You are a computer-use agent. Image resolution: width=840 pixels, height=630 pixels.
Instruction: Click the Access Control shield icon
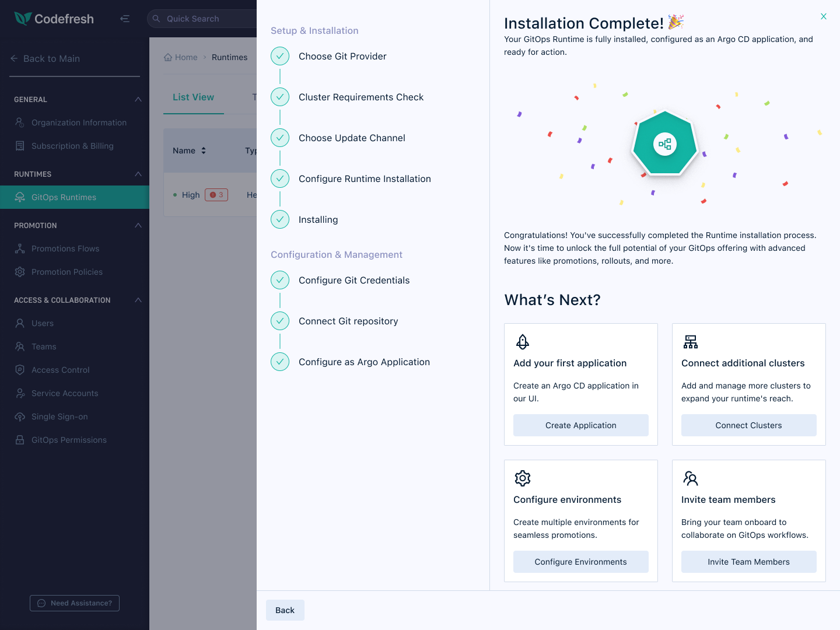(x=20, y=370)
